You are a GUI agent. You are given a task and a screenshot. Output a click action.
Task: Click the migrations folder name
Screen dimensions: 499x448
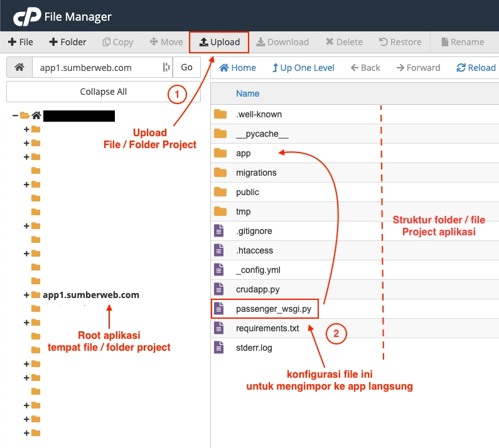(x=256, y=173)
